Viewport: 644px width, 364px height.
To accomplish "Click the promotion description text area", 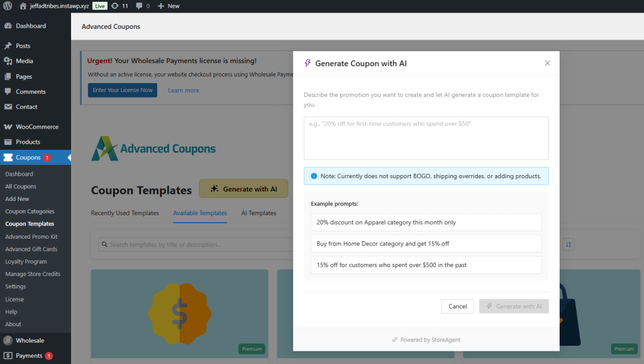I will [x=426, y=138].
